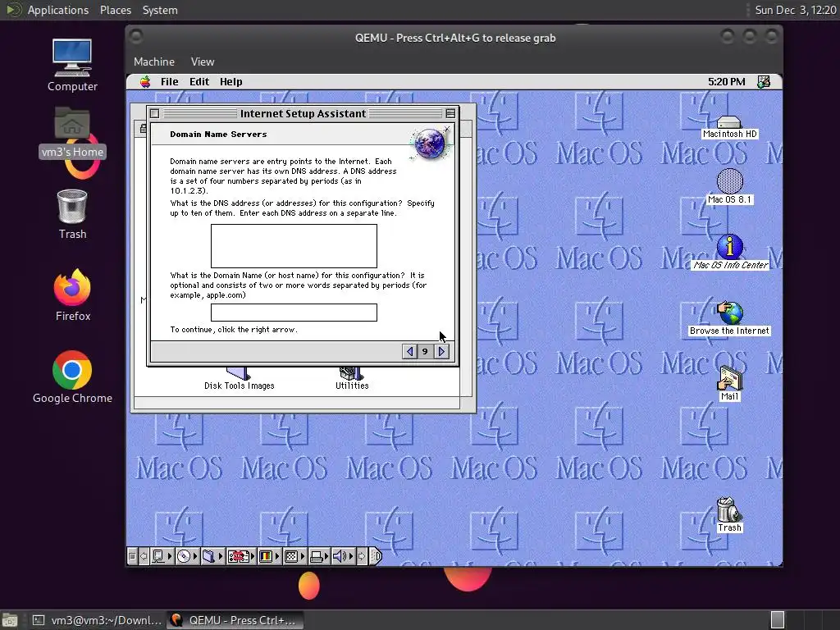
Task: Click the DNS addresses text box
Action: (294, 246)
